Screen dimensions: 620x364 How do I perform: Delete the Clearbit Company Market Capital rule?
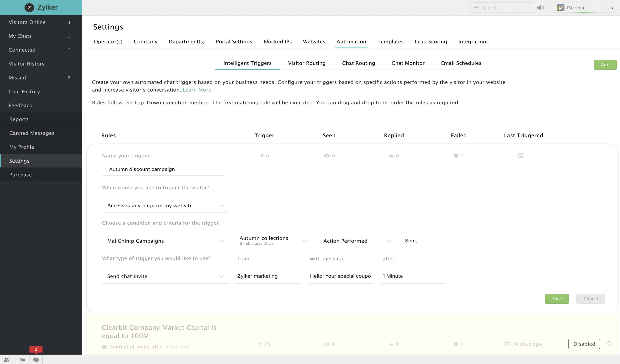[609, 344]
